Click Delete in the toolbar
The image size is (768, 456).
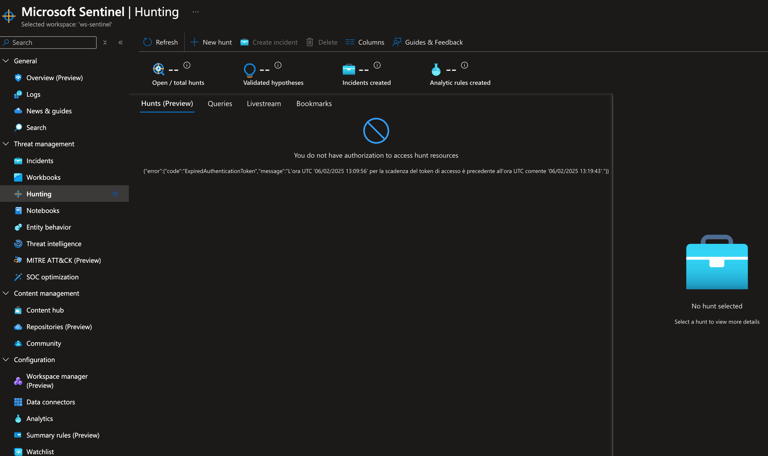coord(322,42)
